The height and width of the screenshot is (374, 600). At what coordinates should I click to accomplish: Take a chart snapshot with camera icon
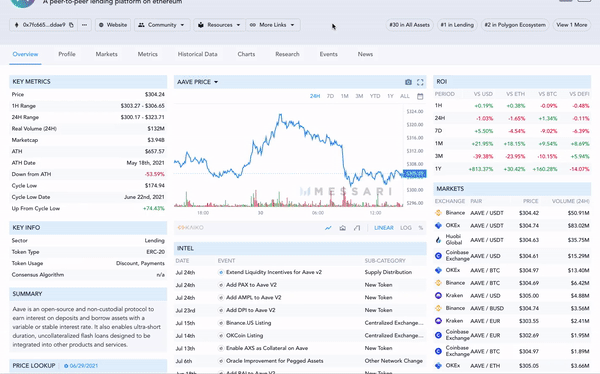click(x=408, y=82)
